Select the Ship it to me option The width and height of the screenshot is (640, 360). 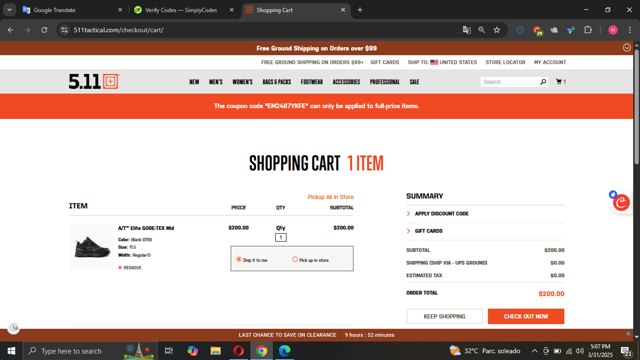239,259
